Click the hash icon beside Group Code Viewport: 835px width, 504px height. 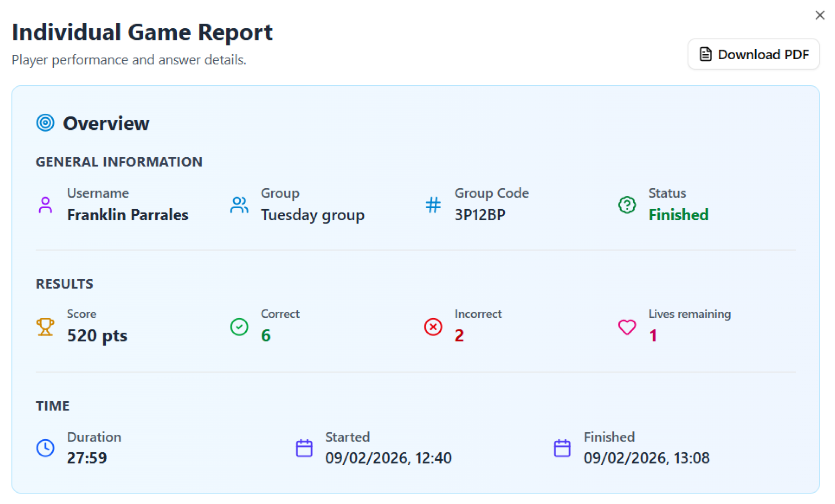tap(433, 205)
